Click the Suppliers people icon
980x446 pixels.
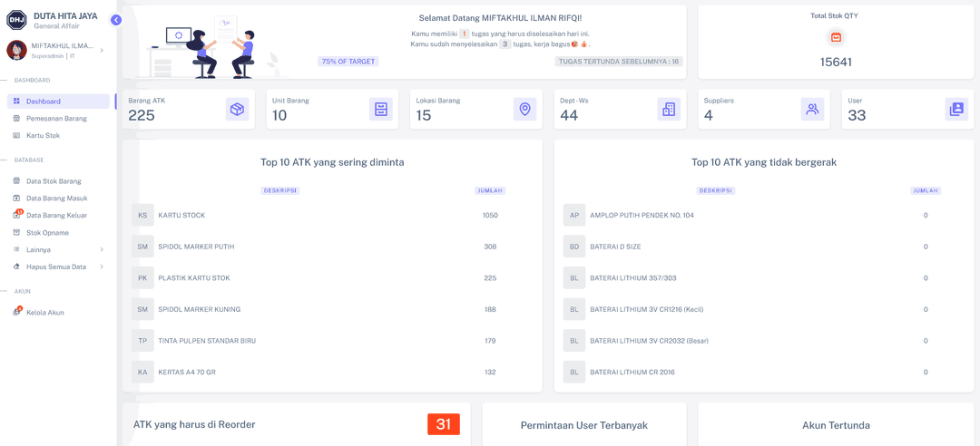click(812, 110)
